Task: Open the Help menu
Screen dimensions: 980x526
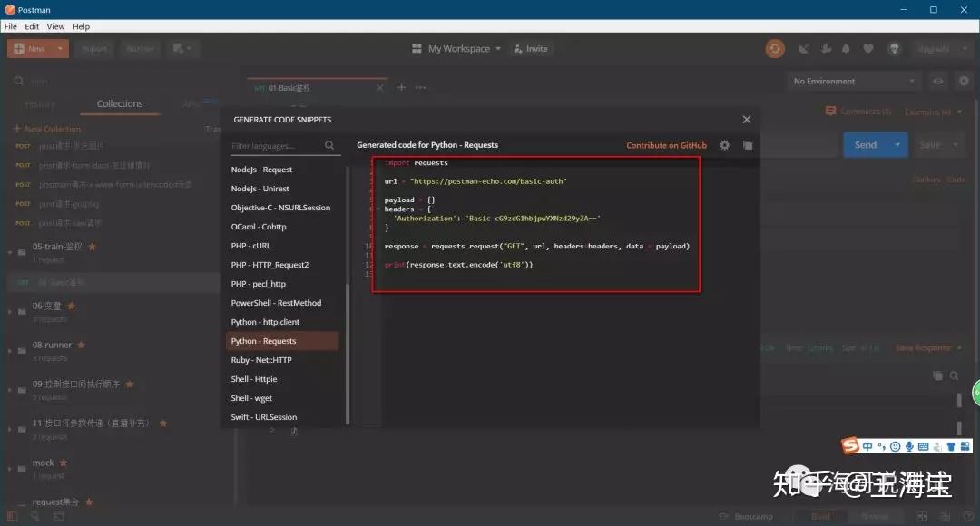Action: tap(82, 26)
